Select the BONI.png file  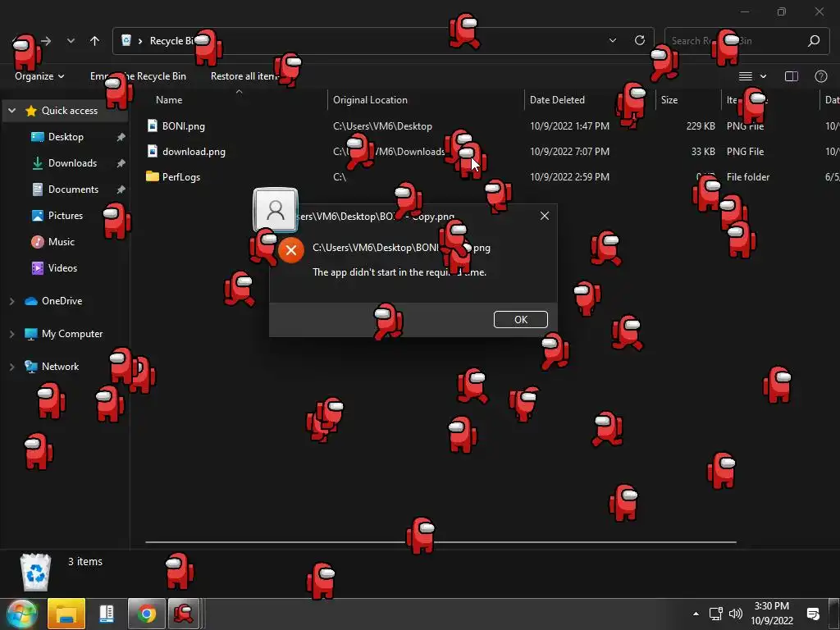183,126
